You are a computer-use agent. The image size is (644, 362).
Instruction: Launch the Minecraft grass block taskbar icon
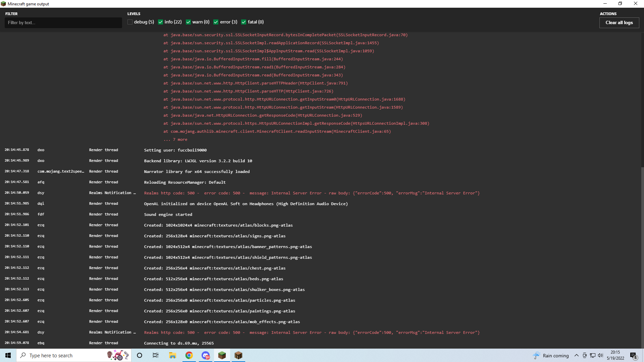pos(222,355)
